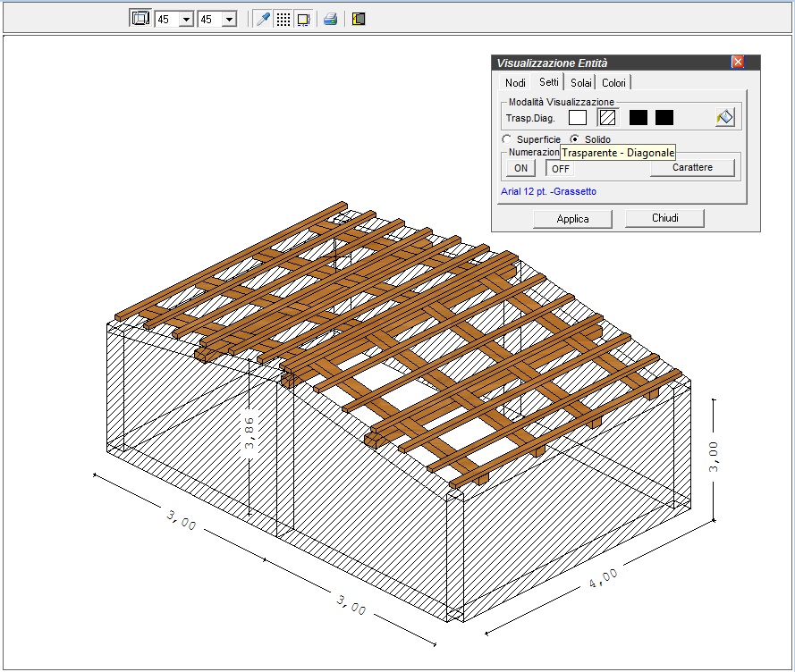Click the "4,00" dimension label on the model
This screenshot has height=672, width=795.
[604, 578]
